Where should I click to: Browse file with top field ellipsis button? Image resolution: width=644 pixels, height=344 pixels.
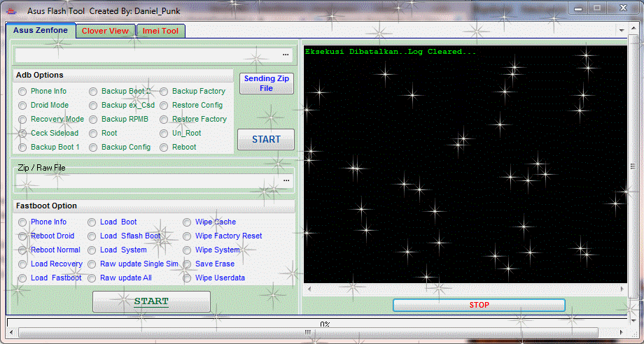286,55
